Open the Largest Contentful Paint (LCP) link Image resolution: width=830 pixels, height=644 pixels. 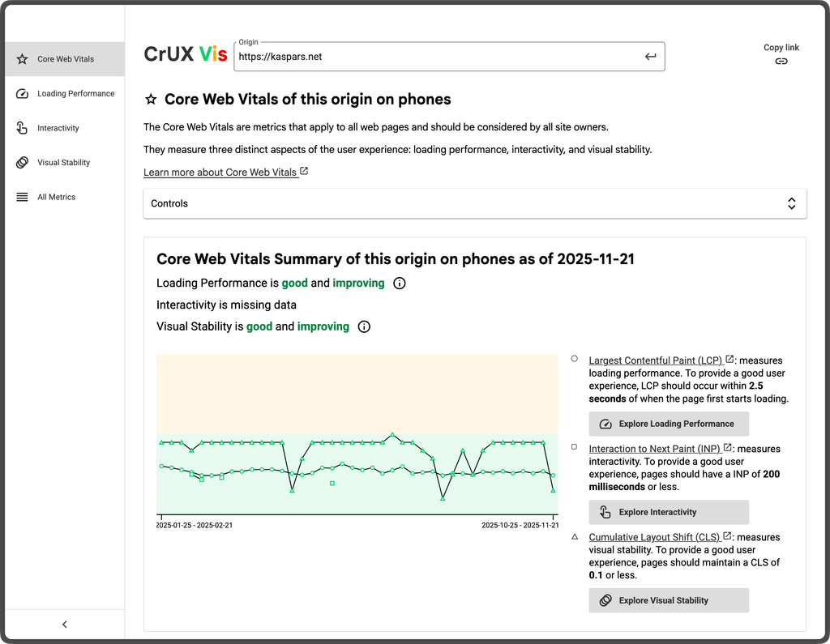click(x=655, y=360)
